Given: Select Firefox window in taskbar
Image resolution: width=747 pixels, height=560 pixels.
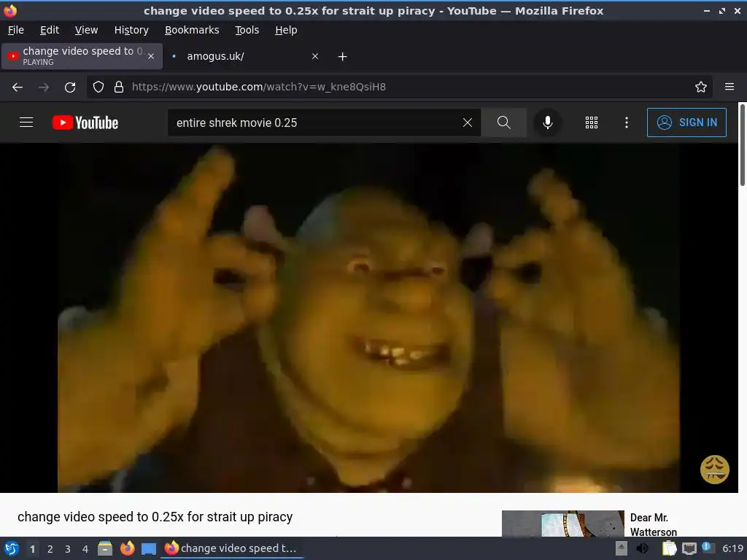Looking at the screenshot, I should pos(232,548).
